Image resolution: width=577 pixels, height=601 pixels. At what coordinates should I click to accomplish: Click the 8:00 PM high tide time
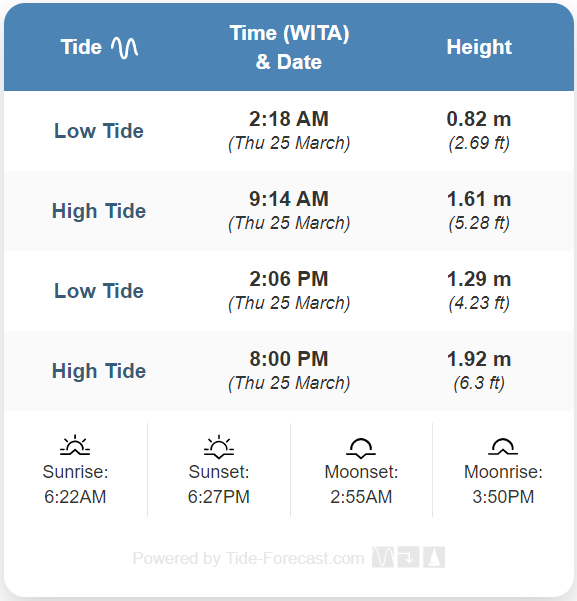(289, 359)
